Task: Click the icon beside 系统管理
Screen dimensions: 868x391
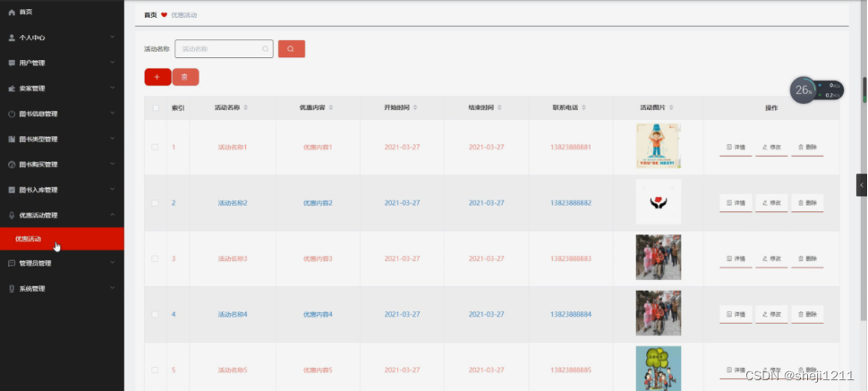Action: coord(12,288)
